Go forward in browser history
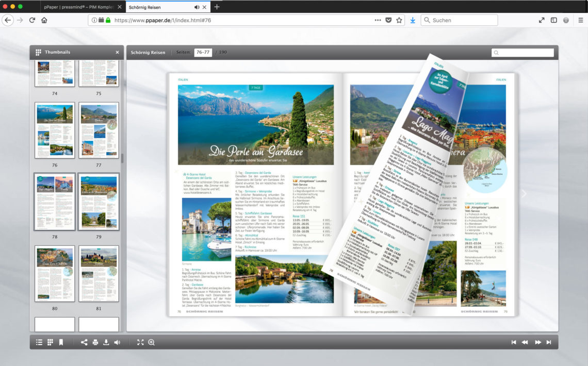588x366 pixels. click(x=20, y=20)
